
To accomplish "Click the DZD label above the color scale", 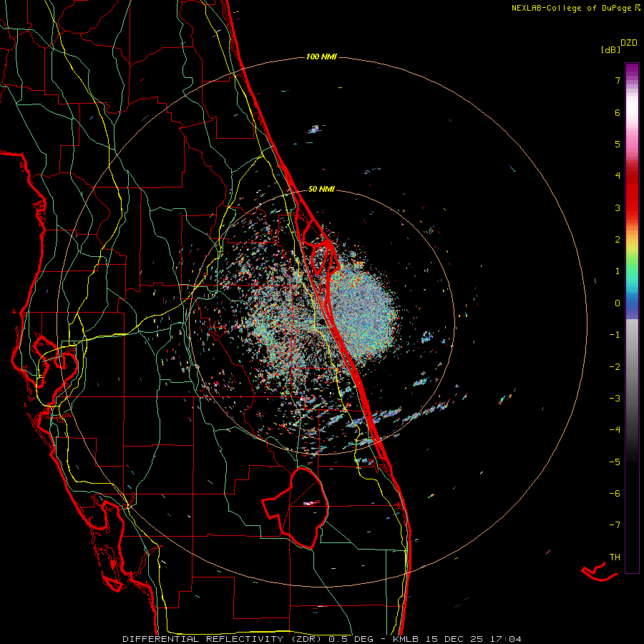I will point(629,43).
